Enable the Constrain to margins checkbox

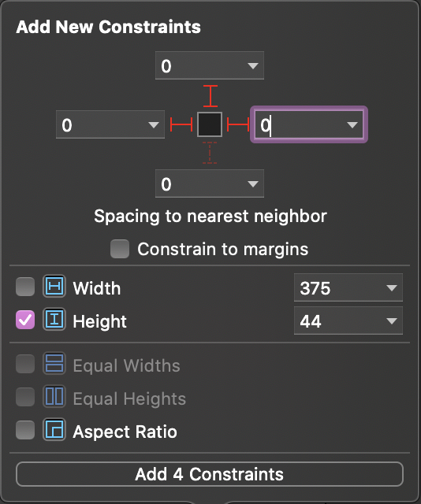tap(120, 249)
